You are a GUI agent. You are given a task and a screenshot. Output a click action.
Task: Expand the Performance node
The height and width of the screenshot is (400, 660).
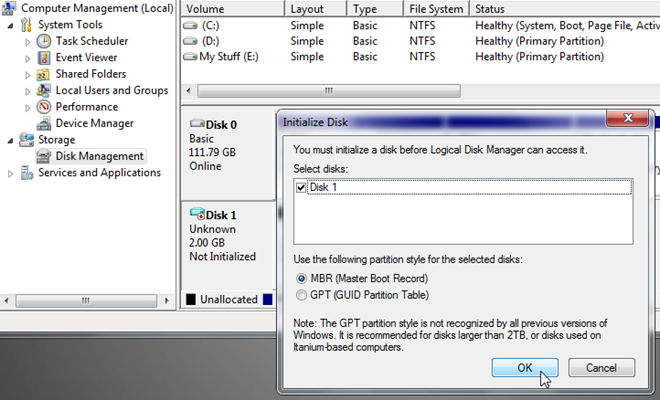tap(28, 108)
